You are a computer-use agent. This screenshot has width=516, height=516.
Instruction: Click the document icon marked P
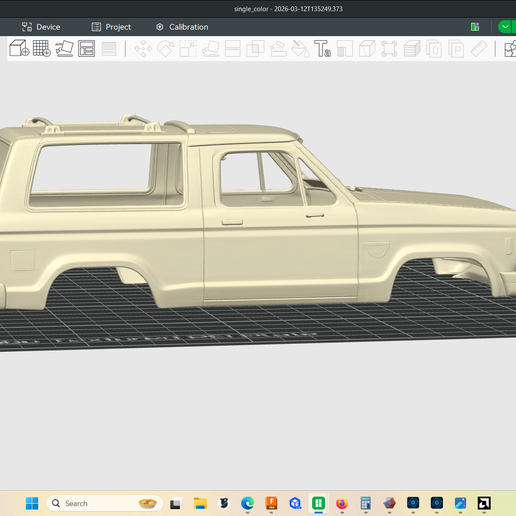[456, 49]
